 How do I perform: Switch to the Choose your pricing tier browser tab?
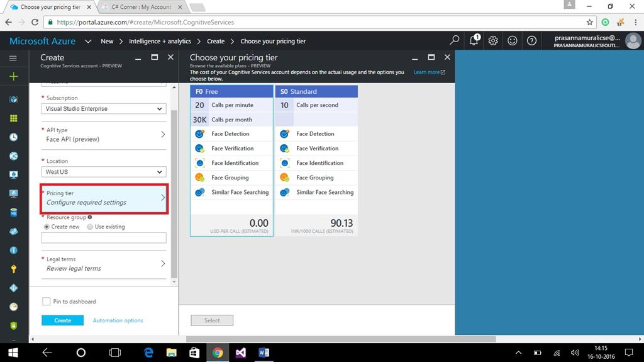50,7
